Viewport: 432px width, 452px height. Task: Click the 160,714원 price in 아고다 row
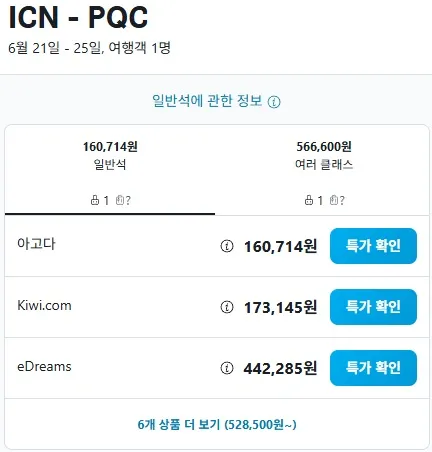coord(280,247)
